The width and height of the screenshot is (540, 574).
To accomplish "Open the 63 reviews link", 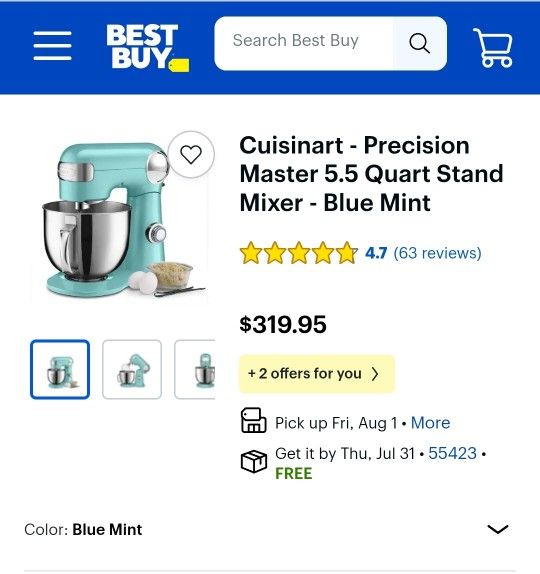I will pos(437,253).
